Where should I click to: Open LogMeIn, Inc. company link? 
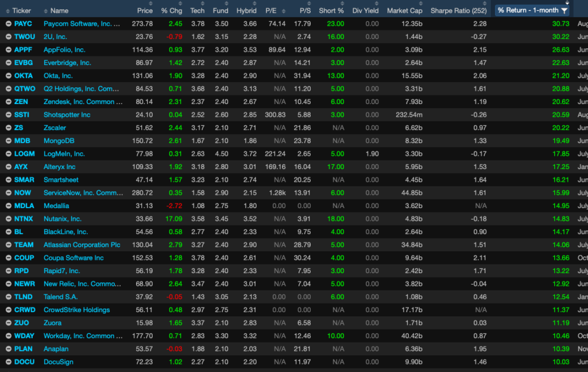click(64, 154)
